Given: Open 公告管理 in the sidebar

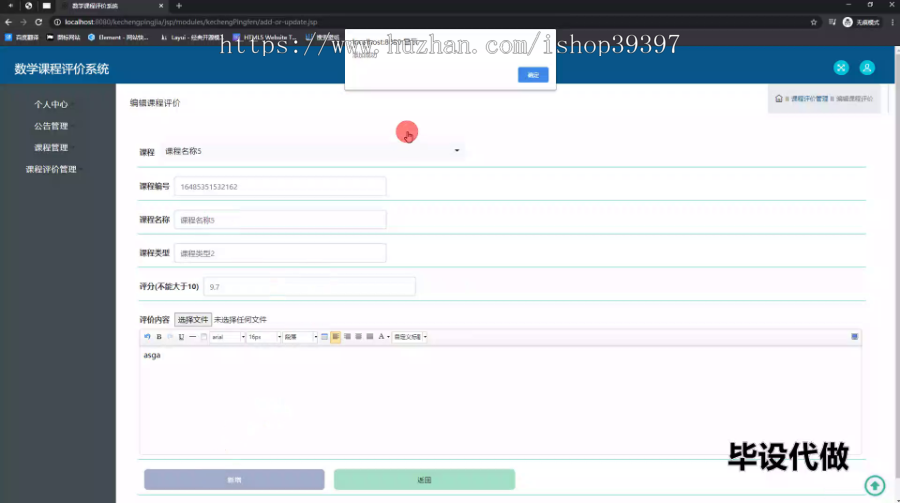Looking at the screenshot, I should pyautogui.click(x=51, y=126).
